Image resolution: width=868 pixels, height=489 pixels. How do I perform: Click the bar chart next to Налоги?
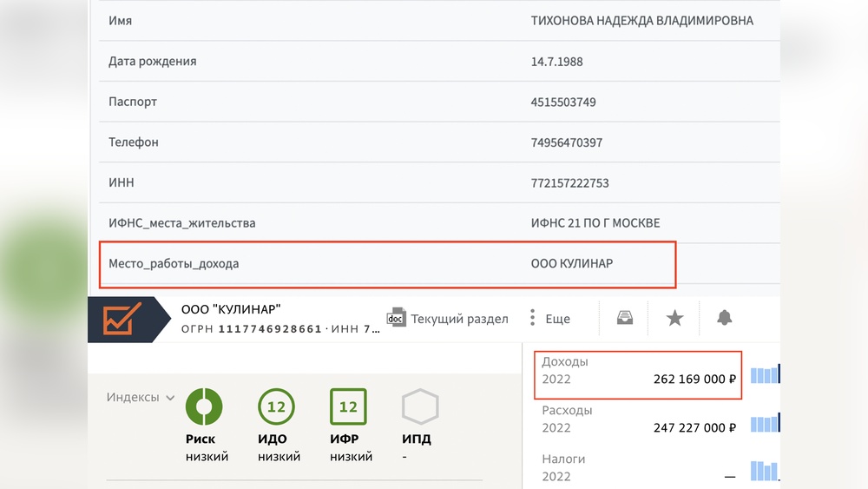click(x=766, y=471)
